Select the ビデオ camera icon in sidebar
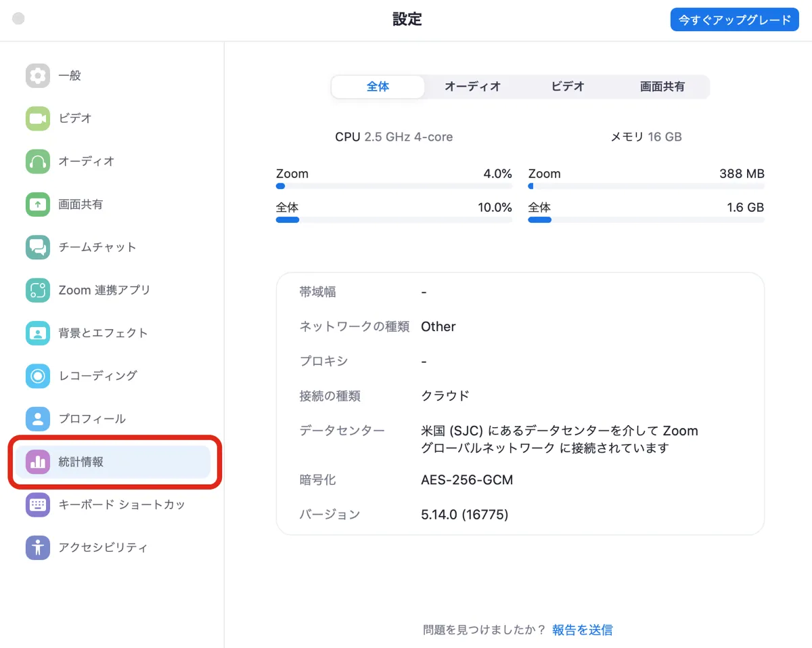 coord(38,118)
